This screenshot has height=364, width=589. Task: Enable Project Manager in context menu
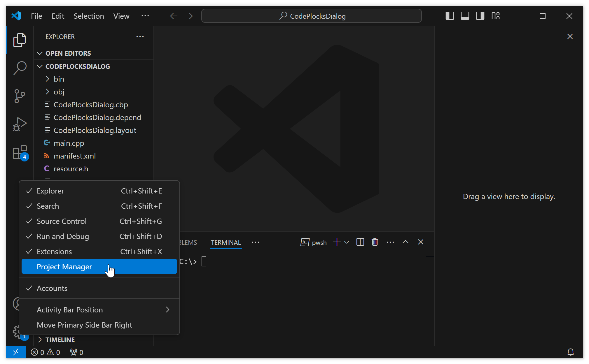pyautogui.click(x=99, y=266)
